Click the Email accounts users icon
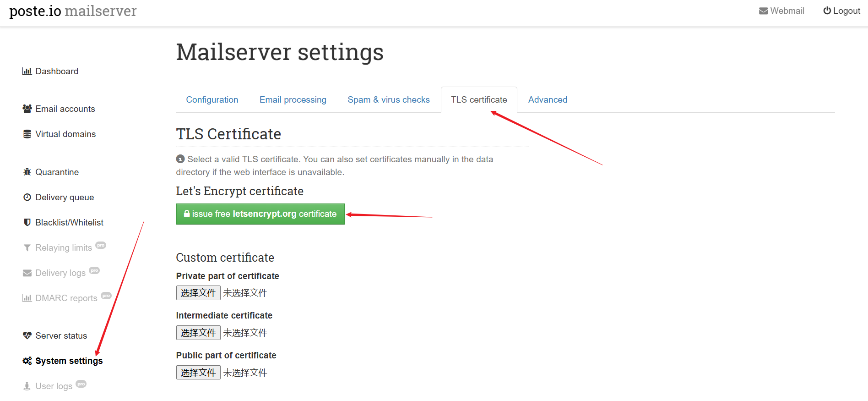The width and height of the screenshot is (868, 401). 27,109
